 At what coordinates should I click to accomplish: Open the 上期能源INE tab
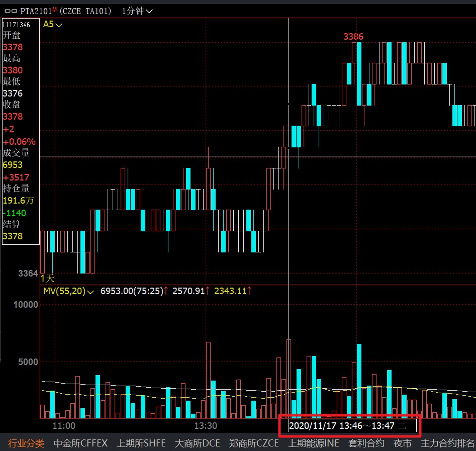tap(313, 443)
